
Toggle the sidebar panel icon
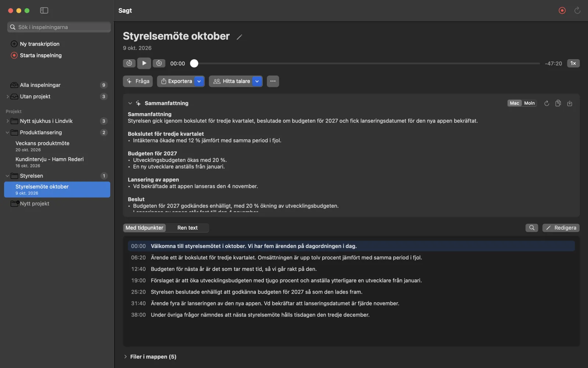click(x=44, y=10)
